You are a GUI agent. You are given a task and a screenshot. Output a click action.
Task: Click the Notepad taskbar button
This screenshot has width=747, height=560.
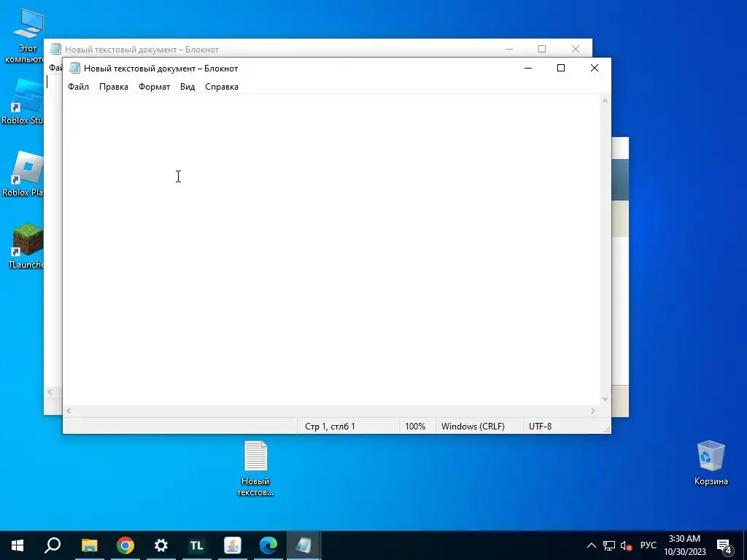point(304,545)
